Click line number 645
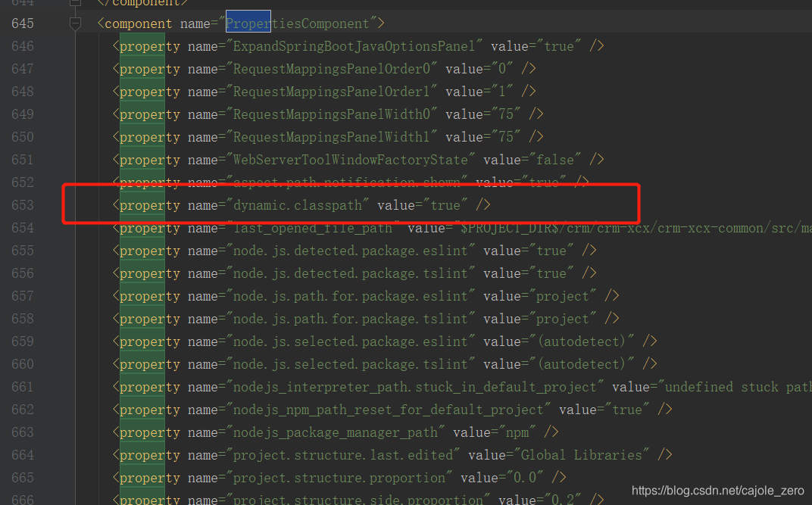Image resolution: width=812 pixels, height=505 pixels. [x=23, y=23]
